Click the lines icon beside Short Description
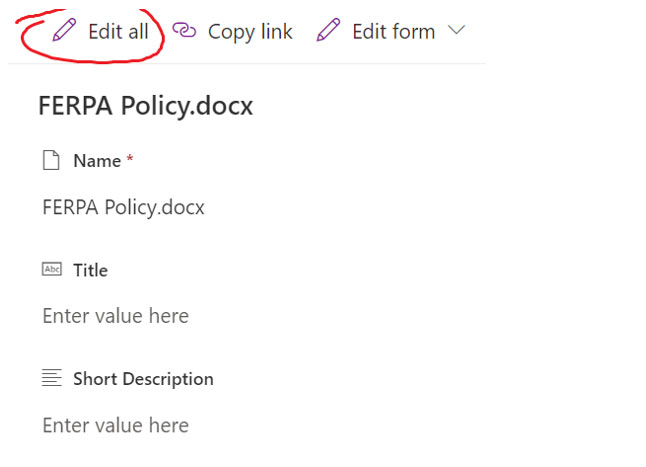The image size is (646, 467). pyautogui.click(x=52, y=378)
